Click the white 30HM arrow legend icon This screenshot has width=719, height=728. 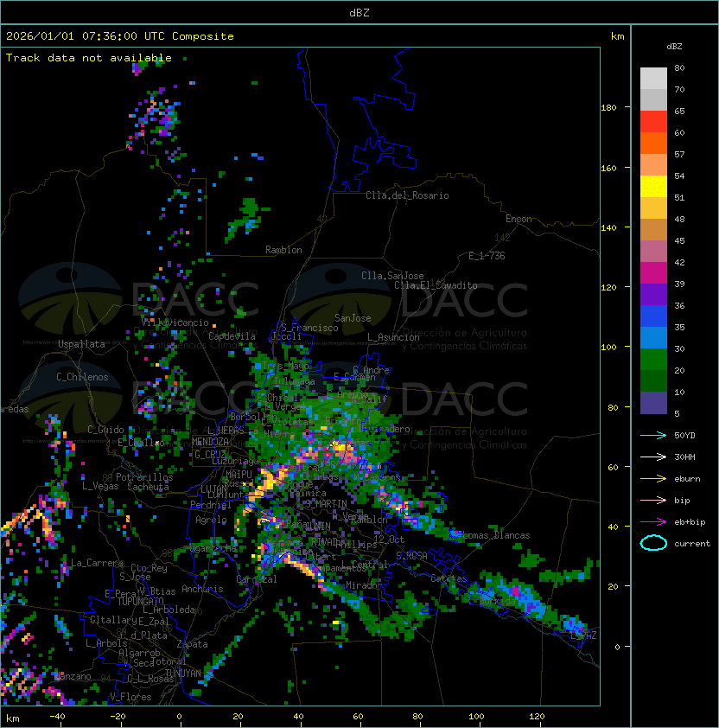[x=653, y=457]
